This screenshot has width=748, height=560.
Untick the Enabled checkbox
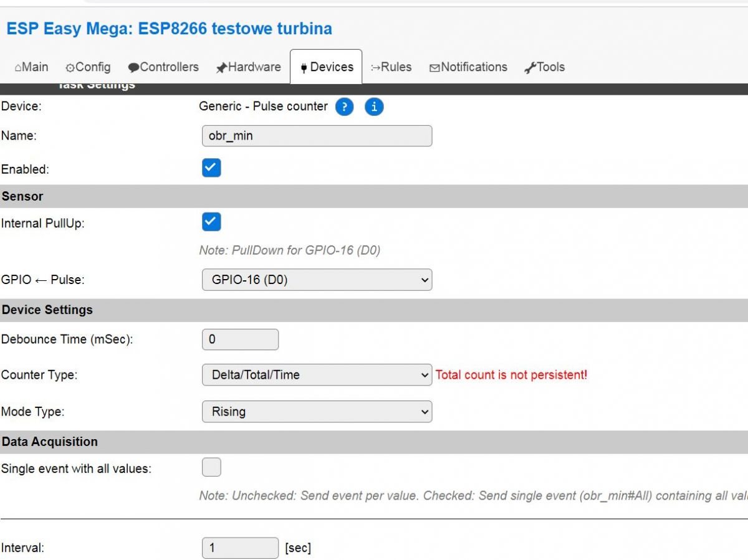click(x=211, y=168)
